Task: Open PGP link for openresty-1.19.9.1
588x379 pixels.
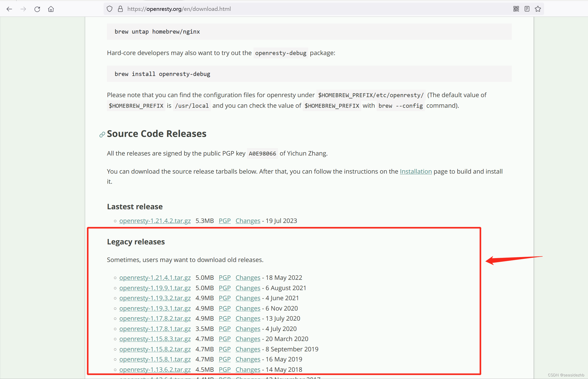Action: coord(225,288)
